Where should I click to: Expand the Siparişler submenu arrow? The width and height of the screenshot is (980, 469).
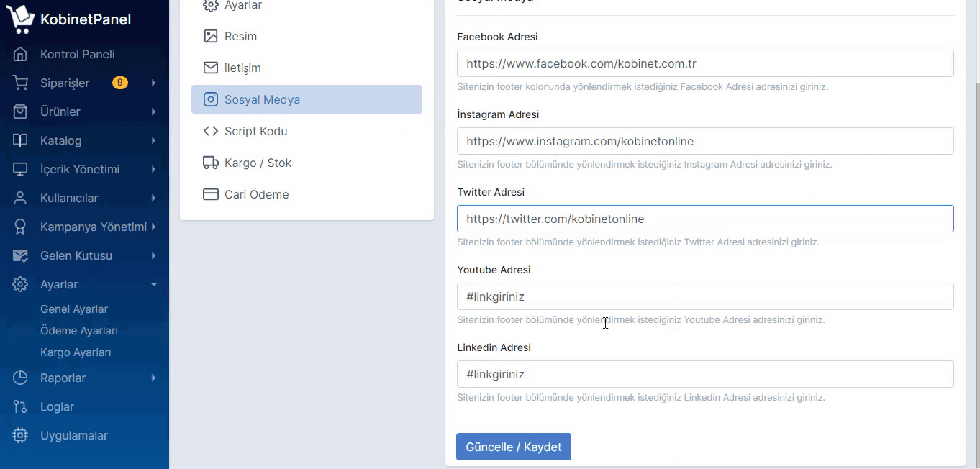coord(153,83)
